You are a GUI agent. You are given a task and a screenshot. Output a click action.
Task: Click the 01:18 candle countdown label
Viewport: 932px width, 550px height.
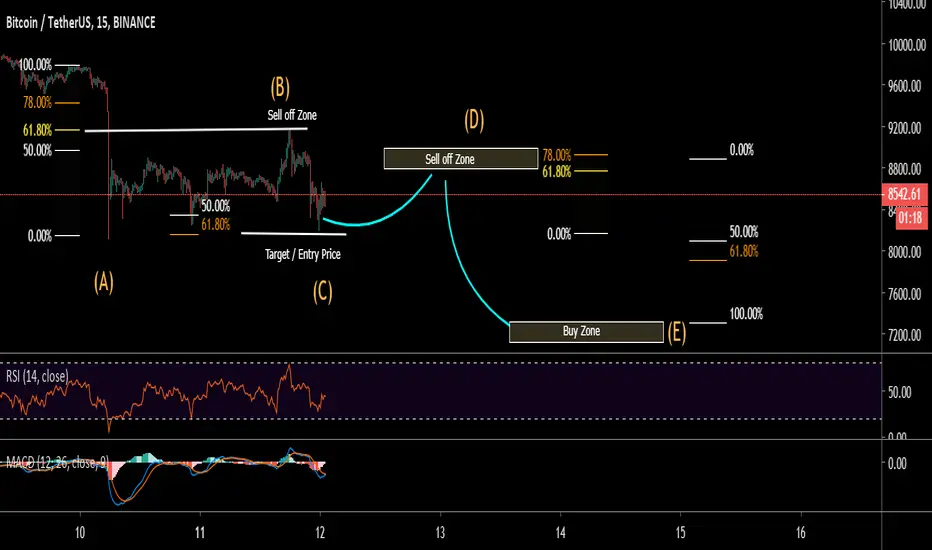(910, 218)
